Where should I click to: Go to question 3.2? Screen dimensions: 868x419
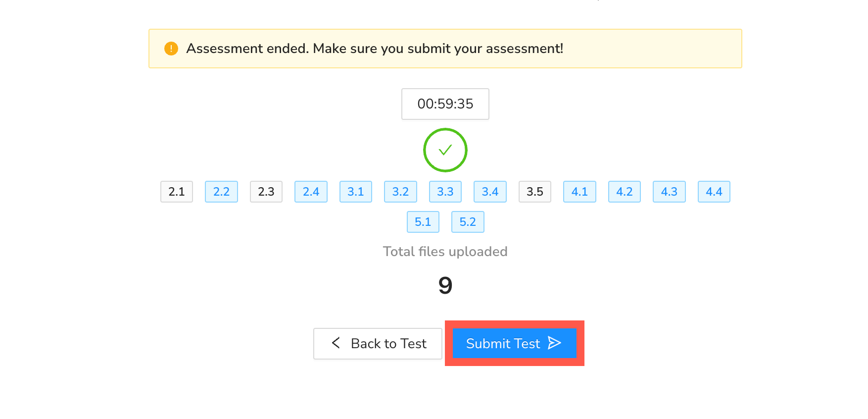coord(400,192)
